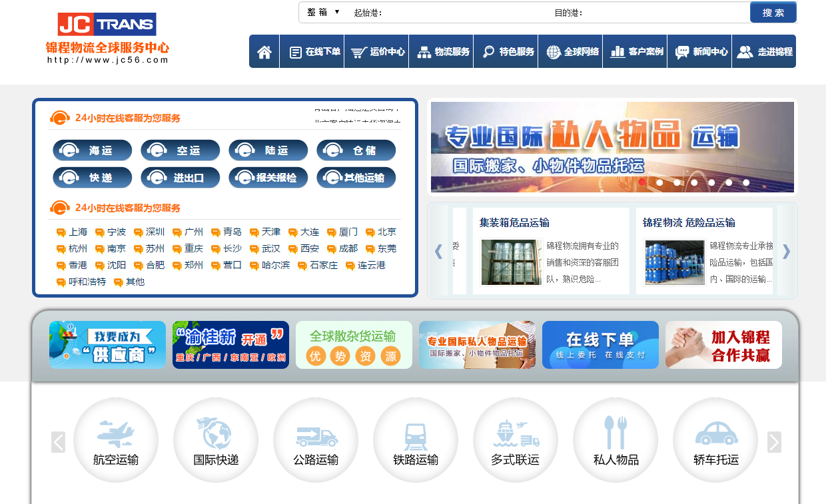Open 全球网络 navigation item
This screenshot has width=826, height=504.
[x=570, y=51]
